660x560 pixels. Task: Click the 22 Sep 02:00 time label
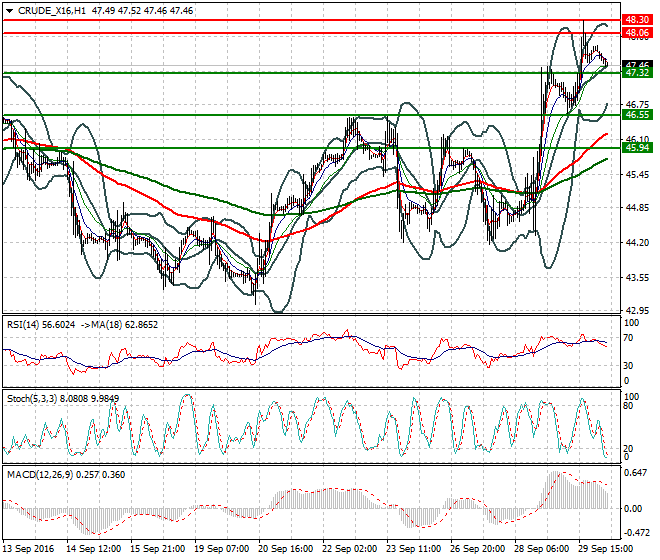348,549
